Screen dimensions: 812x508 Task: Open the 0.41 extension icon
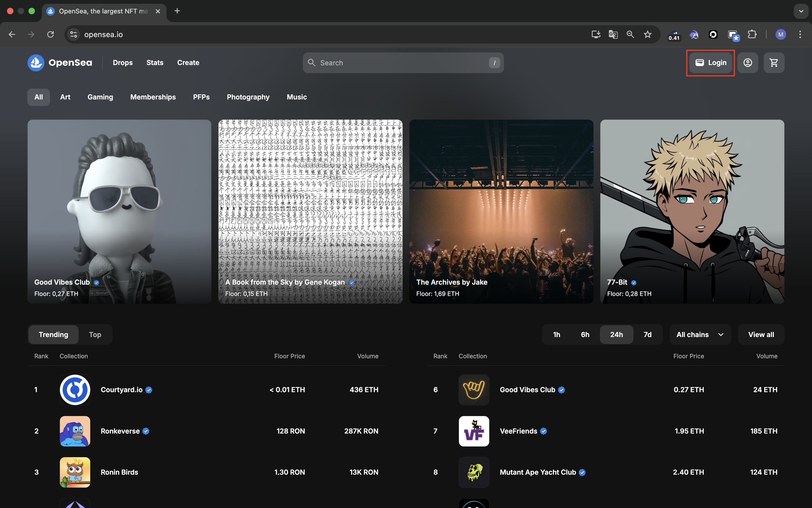click(x=674, y=35)
